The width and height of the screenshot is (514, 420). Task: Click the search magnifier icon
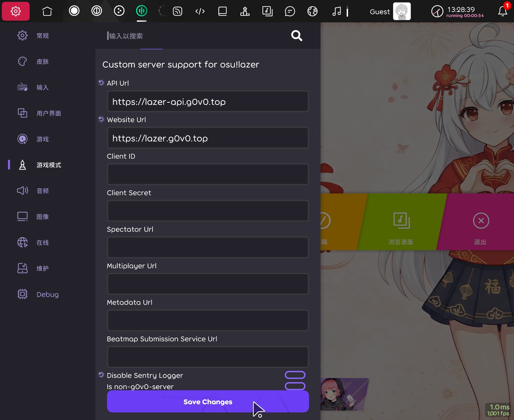297,36
